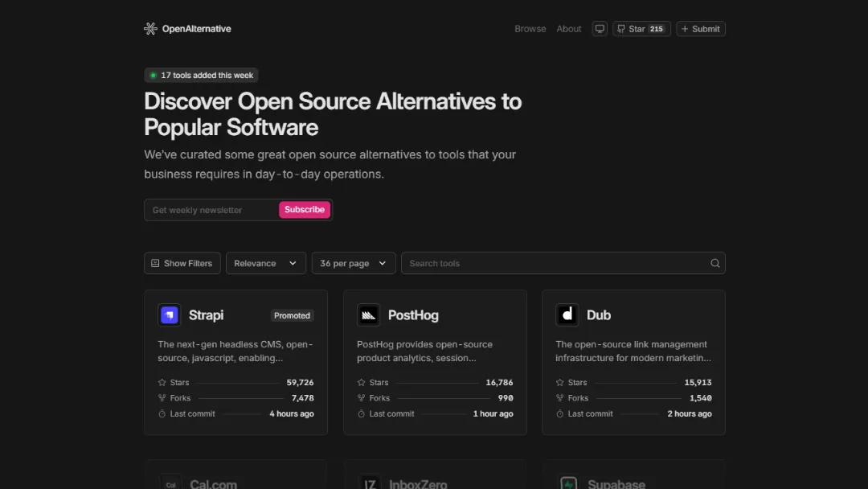Click the magnifier search icon

(x=715, y=263)
